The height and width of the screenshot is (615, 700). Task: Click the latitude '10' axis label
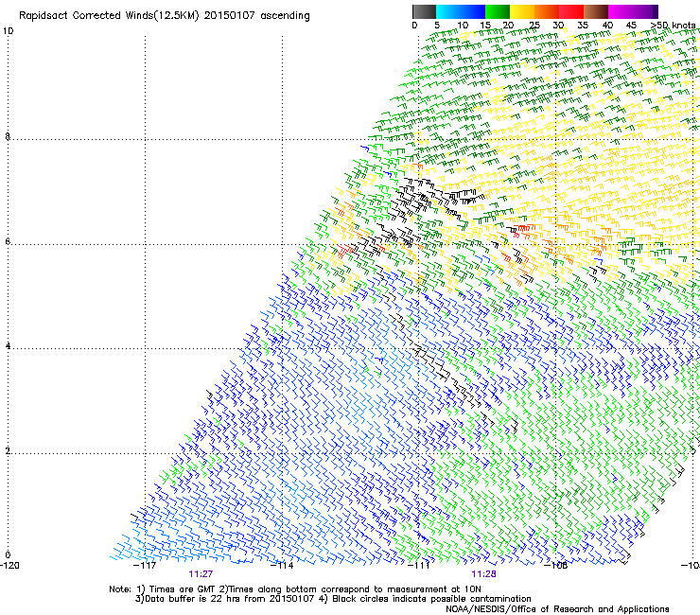(x=8, y=31)
